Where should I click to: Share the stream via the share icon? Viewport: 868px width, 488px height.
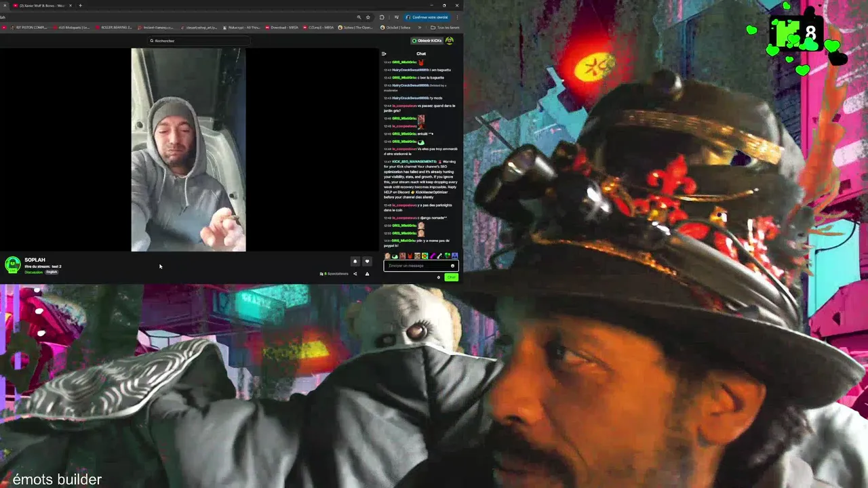pos(355,274)
